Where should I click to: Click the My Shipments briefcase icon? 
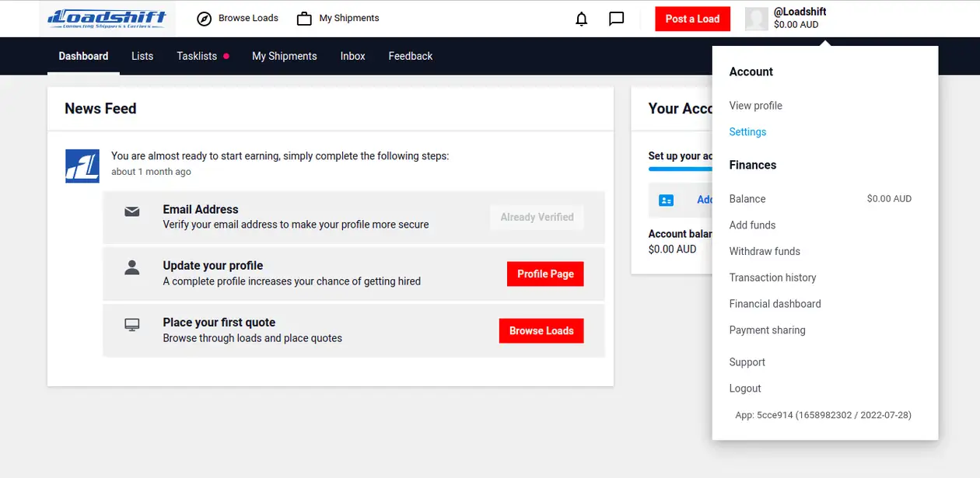(x=304, y=19)
